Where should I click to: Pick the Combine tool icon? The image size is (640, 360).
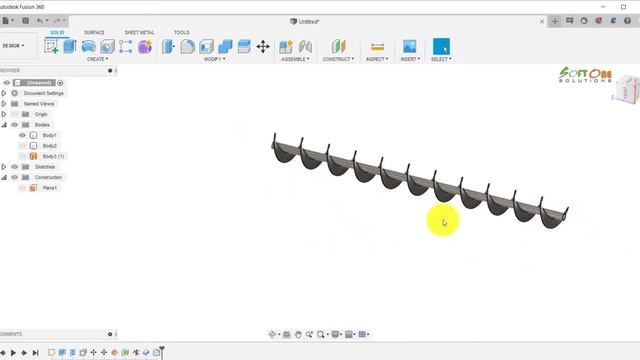225,47
